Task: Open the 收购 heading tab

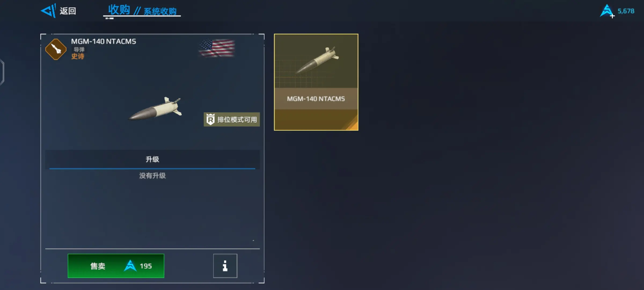Action: pos(119,10)
